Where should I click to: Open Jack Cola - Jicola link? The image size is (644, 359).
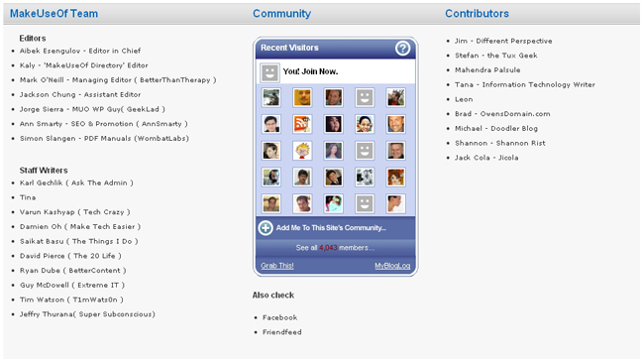click(486, 158)
